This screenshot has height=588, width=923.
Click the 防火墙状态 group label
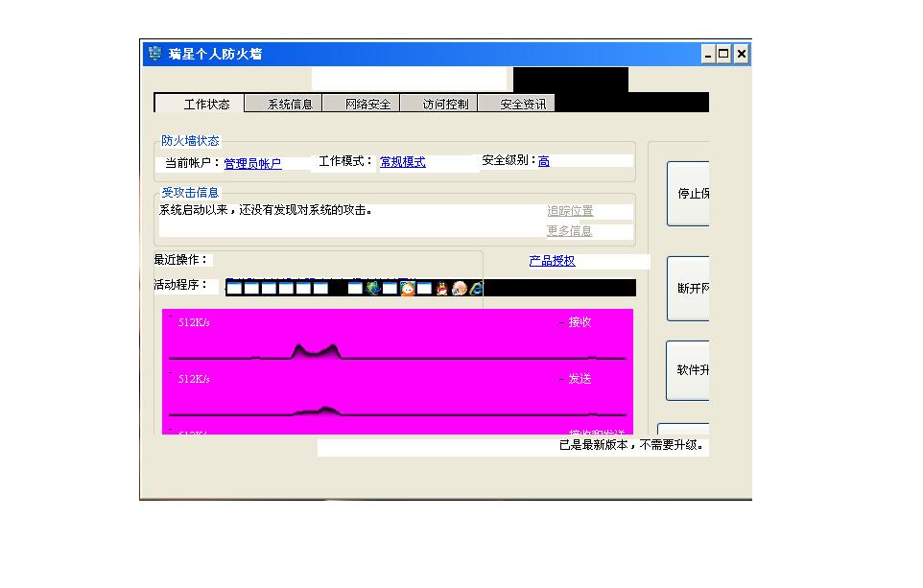coord(190,141)
